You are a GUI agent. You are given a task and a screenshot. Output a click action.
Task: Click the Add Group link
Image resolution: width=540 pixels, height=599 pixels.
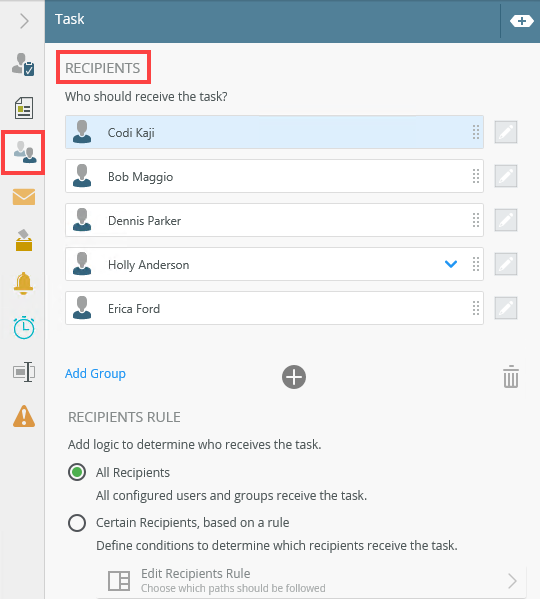[x=95, y=373]
